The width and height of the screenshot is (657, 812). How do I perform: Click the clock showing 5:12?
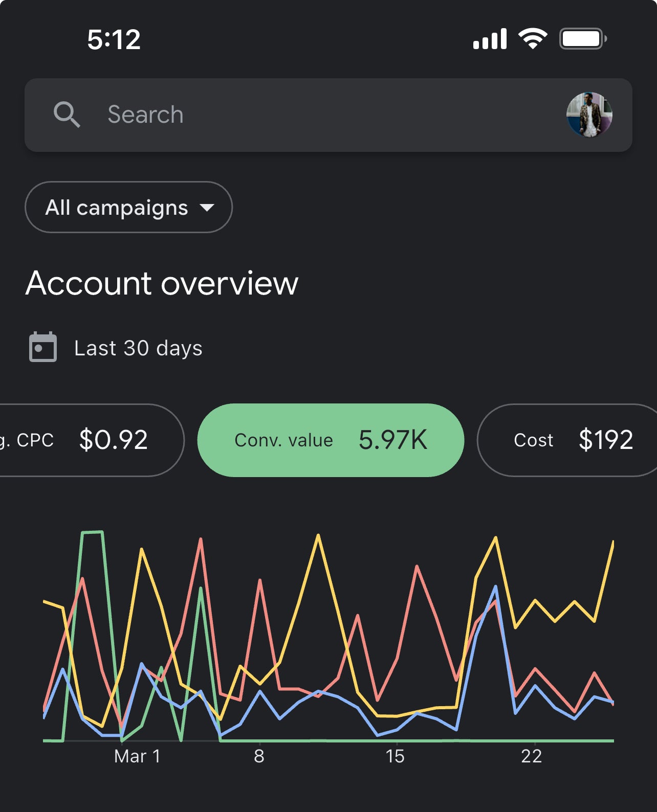click(x=114, y=39)
